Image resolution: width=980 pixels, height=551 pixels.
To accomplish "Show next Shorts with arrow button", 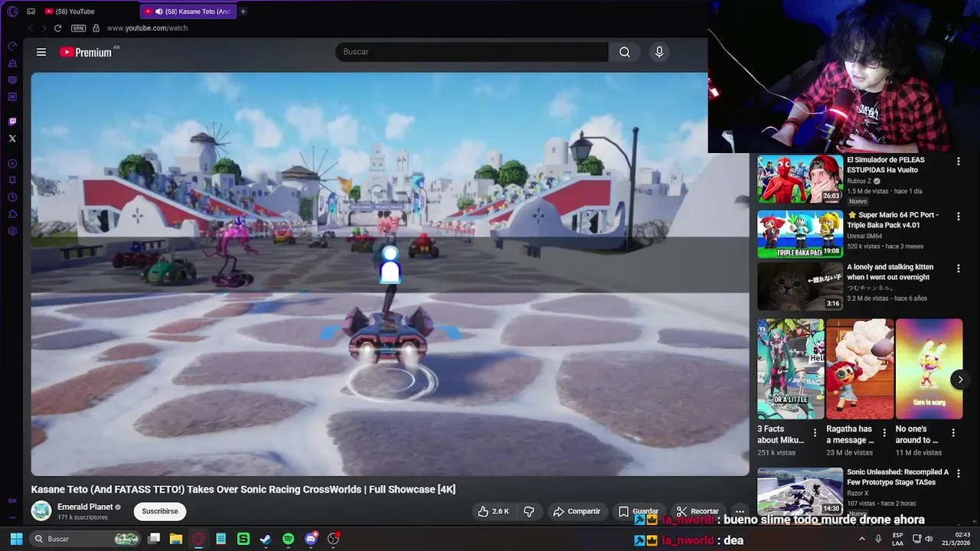I will (960, 380).
